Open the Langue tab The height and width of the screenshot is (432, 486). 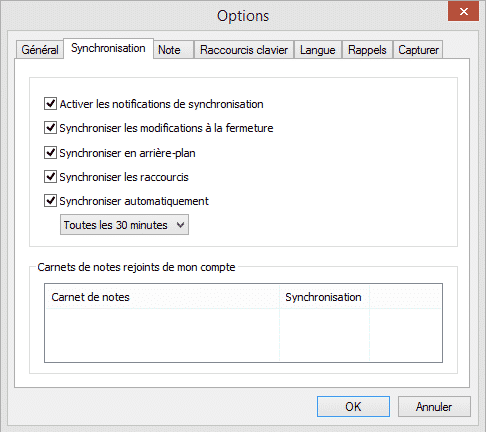click(x=318, y=50)
